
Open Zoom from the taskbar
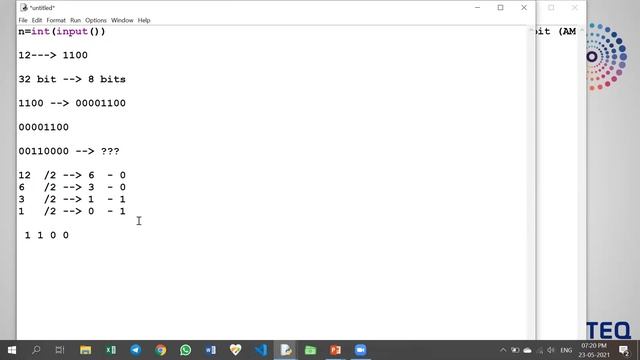pyautogui.click(x=360, y=350)
